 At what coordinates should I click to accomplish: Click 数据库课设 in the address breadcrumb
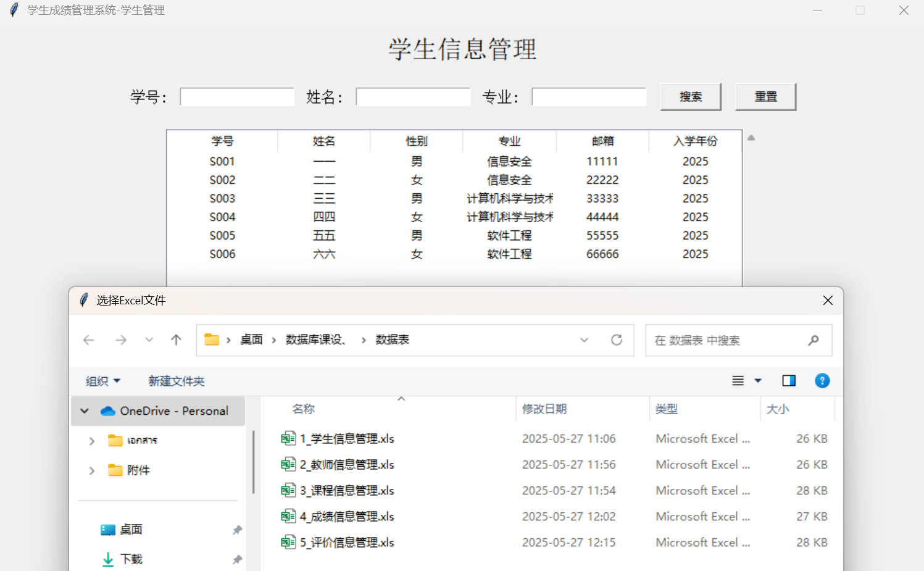click(315, 340)
